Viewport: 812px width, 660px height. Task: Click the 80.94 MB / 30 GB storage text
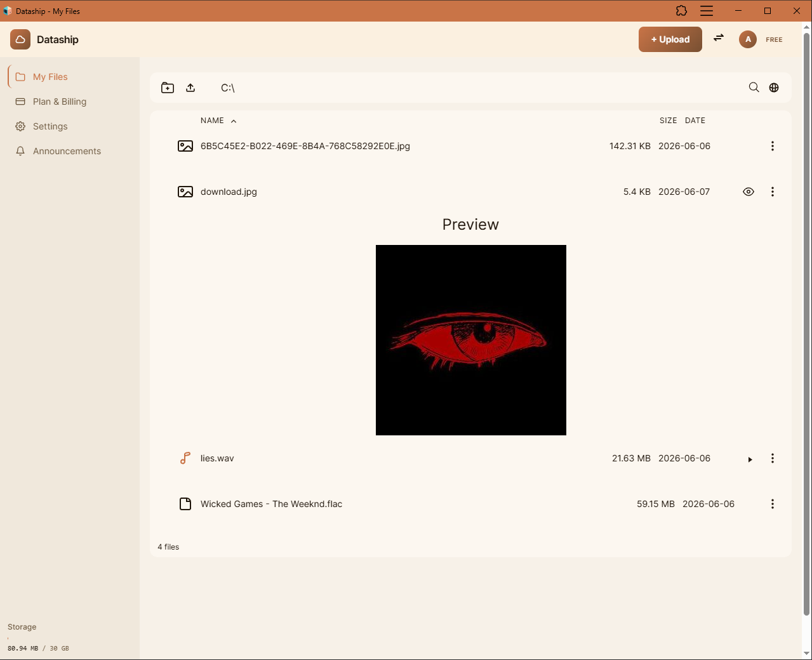pyautogui.click(x=38, y=649)
